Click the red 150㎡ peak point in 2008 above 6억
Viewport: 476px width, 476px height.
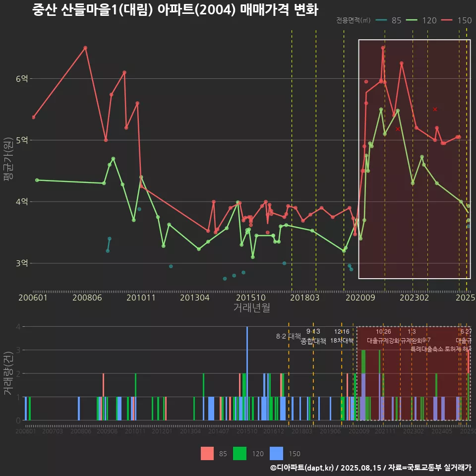click(85, 48)
